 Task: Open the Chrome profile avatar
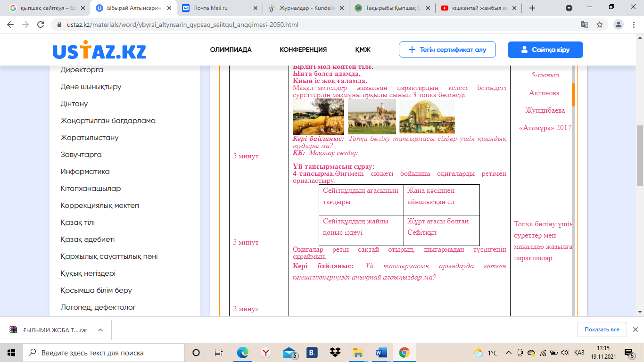pyautogui.click(x=619, y=25)
